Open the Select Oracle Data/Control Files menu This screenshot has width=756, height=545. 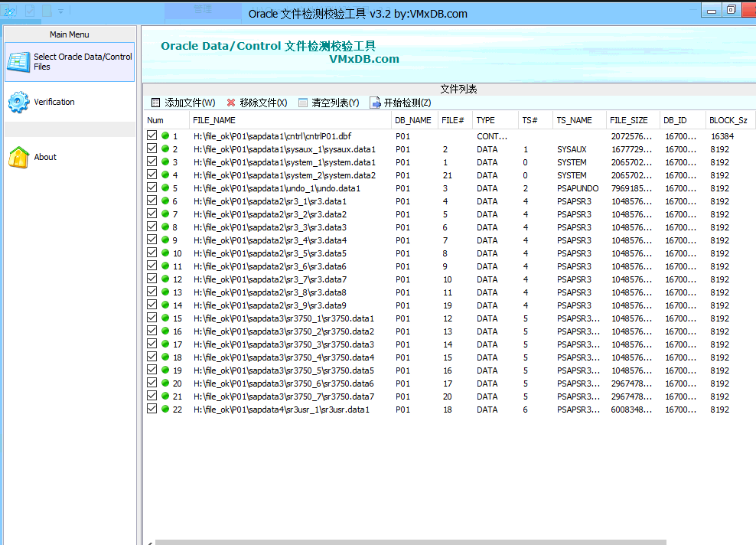(70, 62)
